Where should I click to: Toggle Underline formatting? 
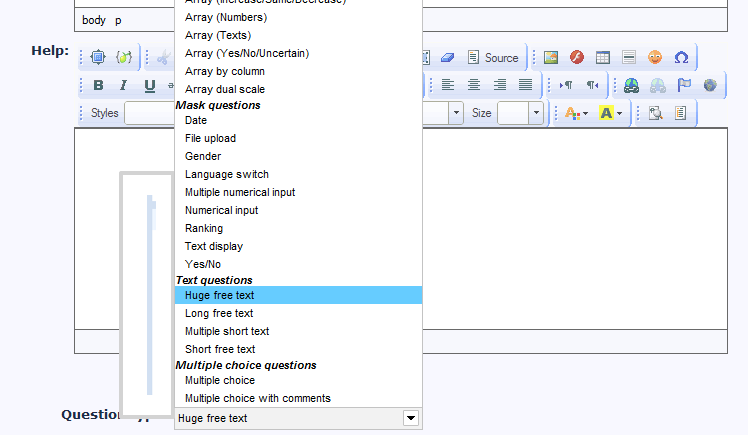(149, 85)
